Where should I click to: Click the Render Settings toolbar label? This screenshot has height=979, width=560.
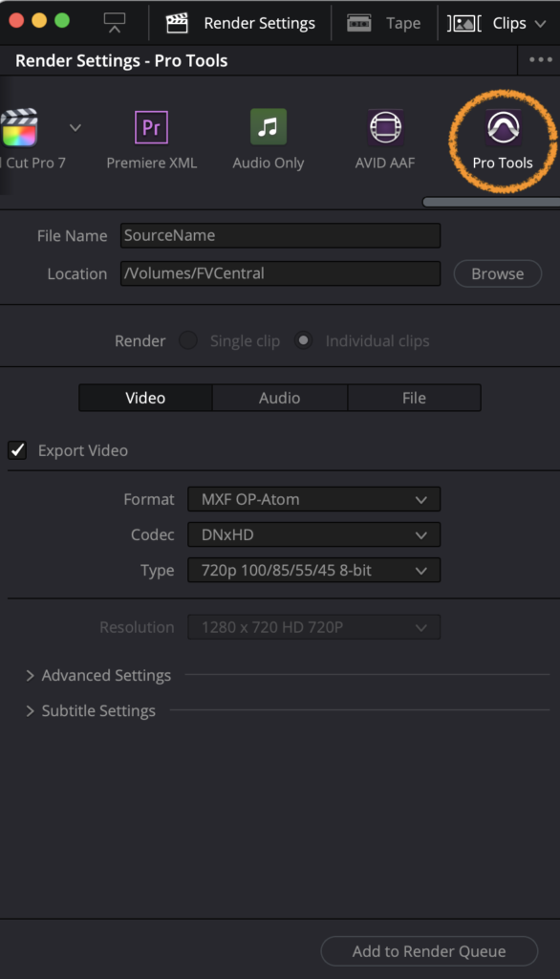(260, 23)
